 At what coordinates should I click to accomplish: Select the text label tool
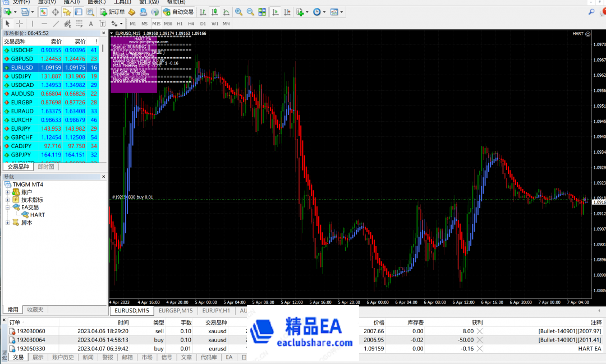[x=102, y=24]
